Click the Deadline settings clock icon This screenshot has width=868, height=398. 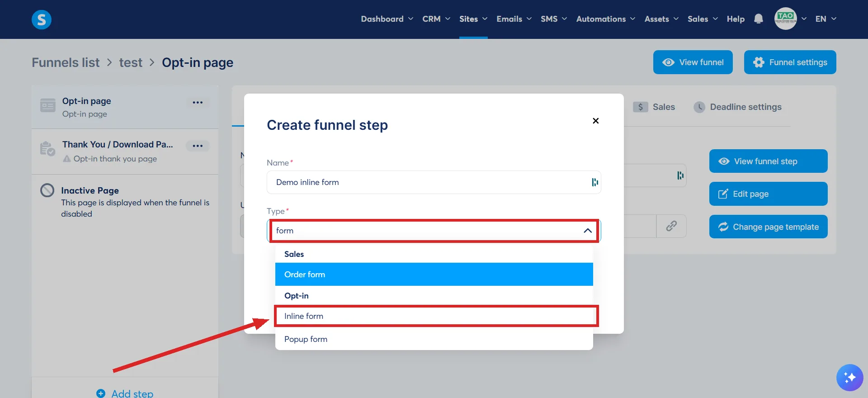coord(699,107)
